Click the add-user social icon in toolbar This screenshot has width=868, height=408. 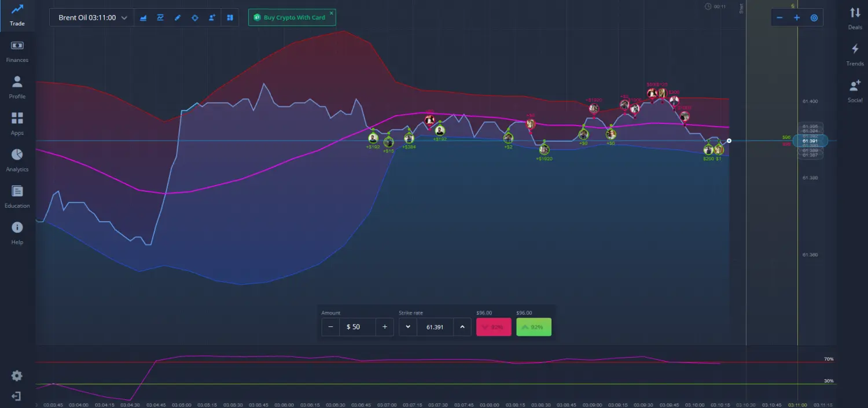coord(212,18)
